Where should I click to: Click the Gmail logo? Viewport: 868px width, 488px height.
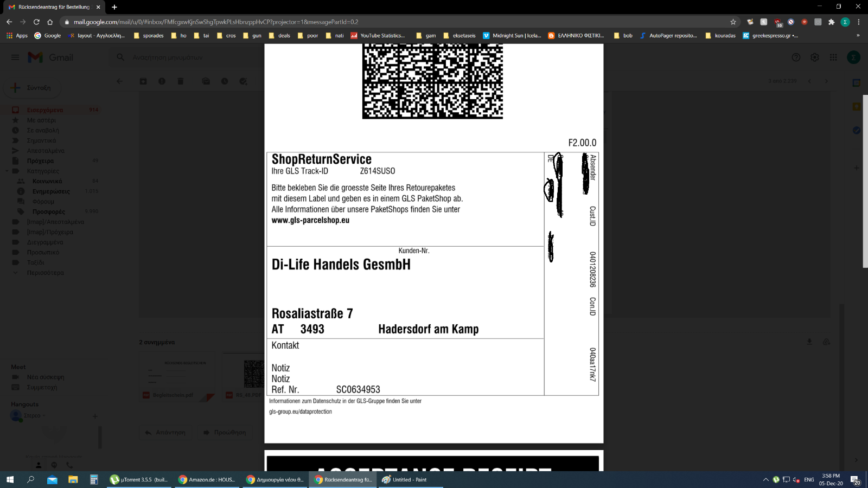click(50, 57)
